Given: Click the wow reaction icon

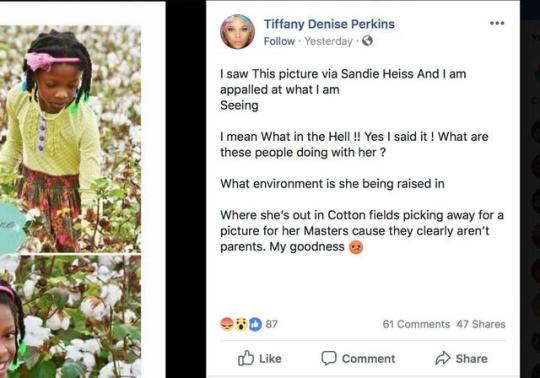Looking at the screenshot, I should (241, 324).
